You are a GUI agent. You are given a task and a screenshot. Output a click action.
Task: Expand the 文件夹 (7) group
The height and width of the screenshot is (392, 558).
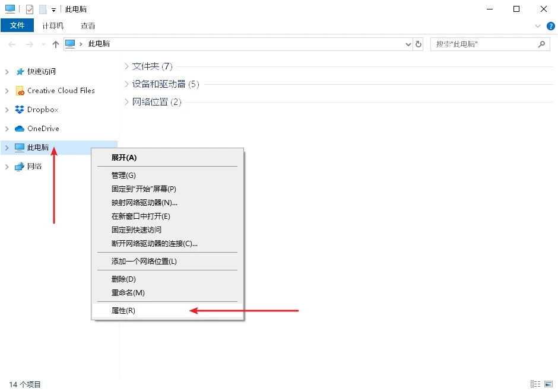point(126,66)
